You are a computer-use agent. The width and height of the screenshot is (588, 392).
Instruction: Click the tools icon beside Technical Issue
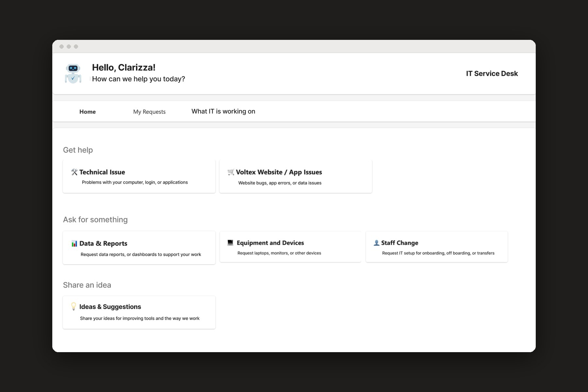coord(74,172)
